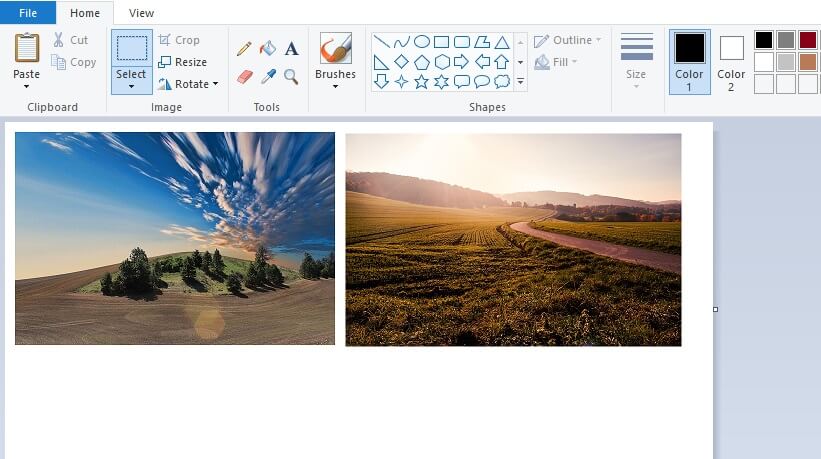Screen dimensions: 821x459
Task: Activate Color 2 background selector
Action: (731, 62)
